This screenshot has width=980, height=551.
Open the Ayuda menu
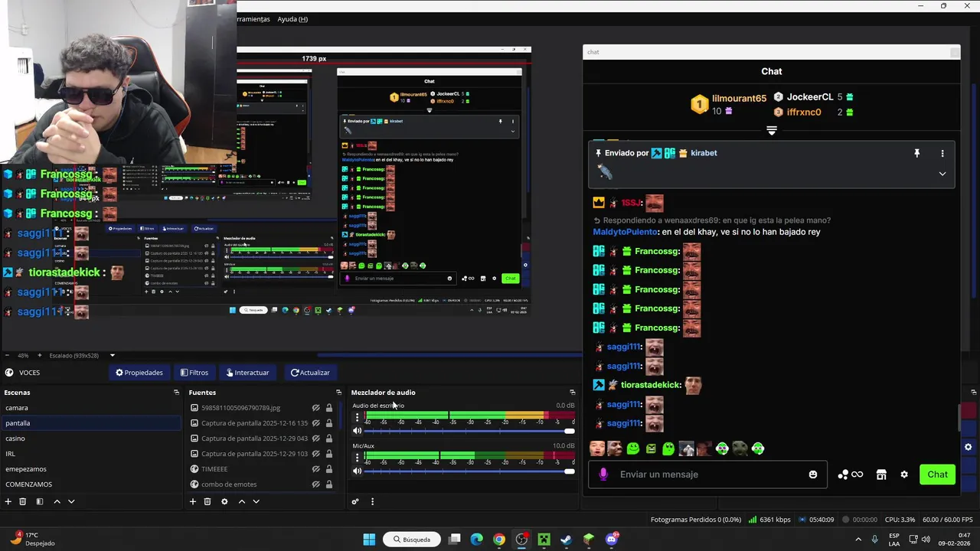pos(292,19)
